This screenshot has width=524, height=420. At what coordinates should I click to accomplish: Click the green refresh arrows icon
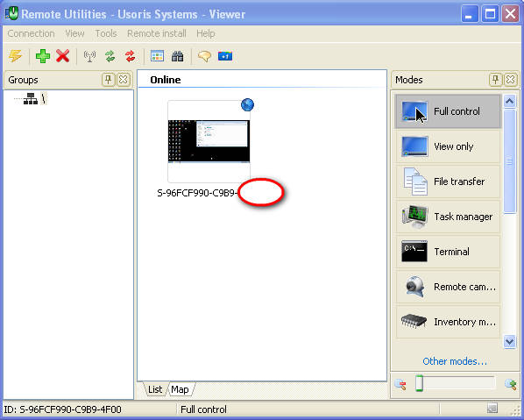pos(110,56)
